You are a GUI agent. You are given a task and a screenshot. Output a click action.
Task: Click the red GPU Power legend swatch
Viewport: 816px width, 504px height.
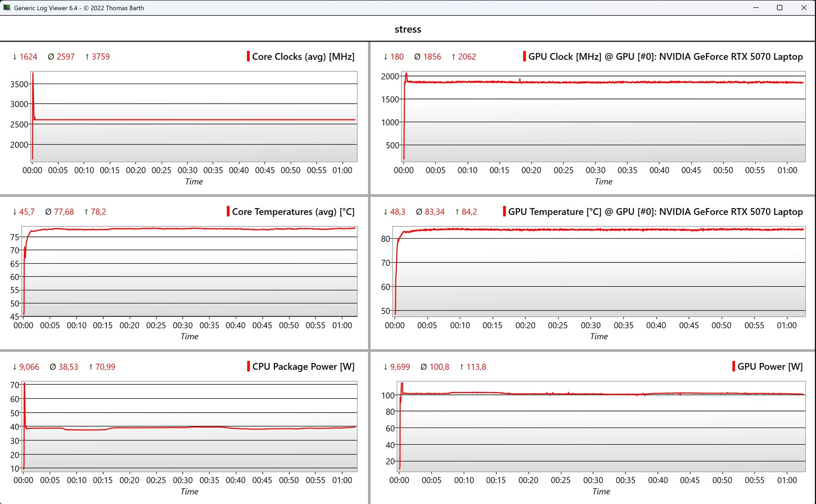(734, 366)
